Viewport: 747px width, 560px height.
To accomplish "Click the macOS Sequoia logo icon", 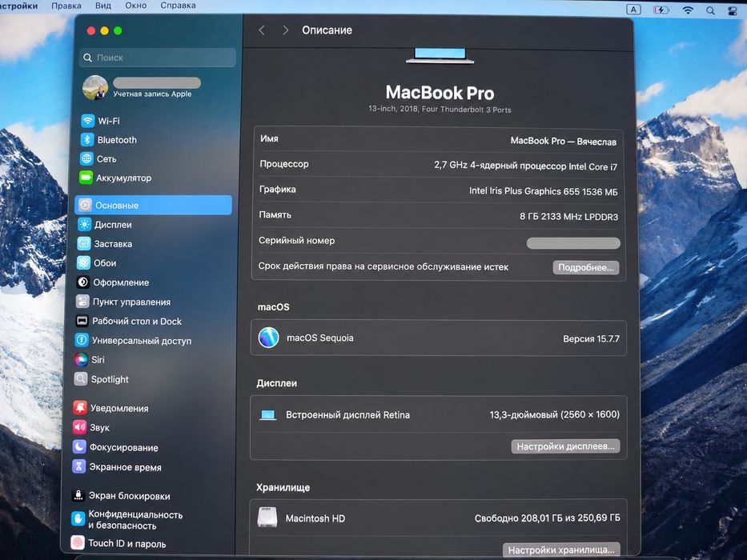I will [x=268, y=338].
